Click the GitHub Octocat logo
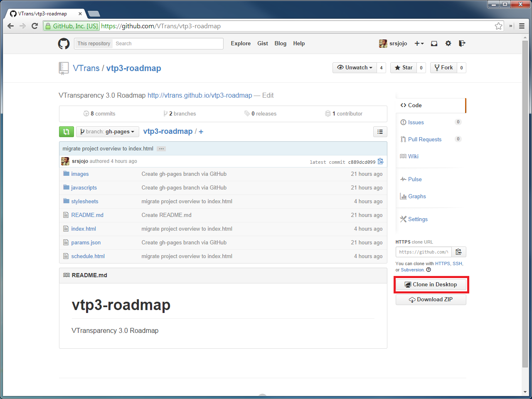 (x=64, y=43)
